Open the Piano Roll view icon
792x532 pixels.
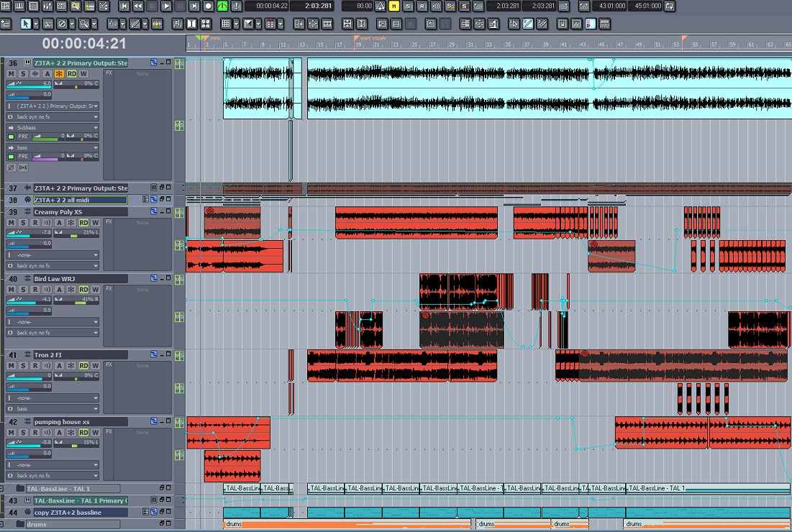[x=19, y=6]
